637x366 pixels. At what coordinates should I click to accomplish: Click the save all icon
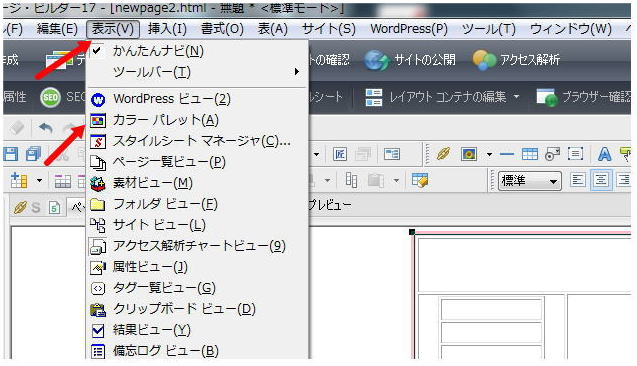pyautogui.click(x=33, y=154)
